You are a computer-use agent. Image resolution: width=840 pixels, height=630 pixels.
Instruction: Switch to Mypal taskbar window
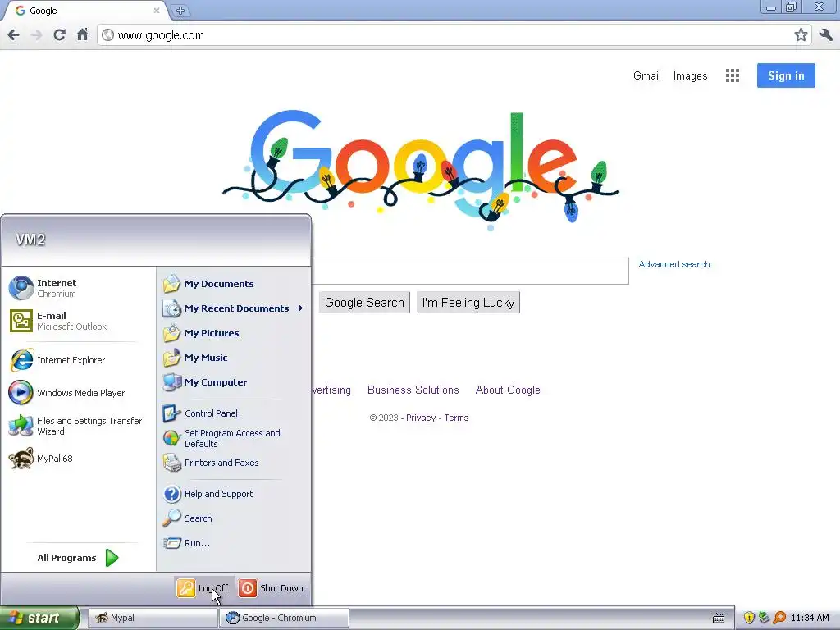pos(152,618)
